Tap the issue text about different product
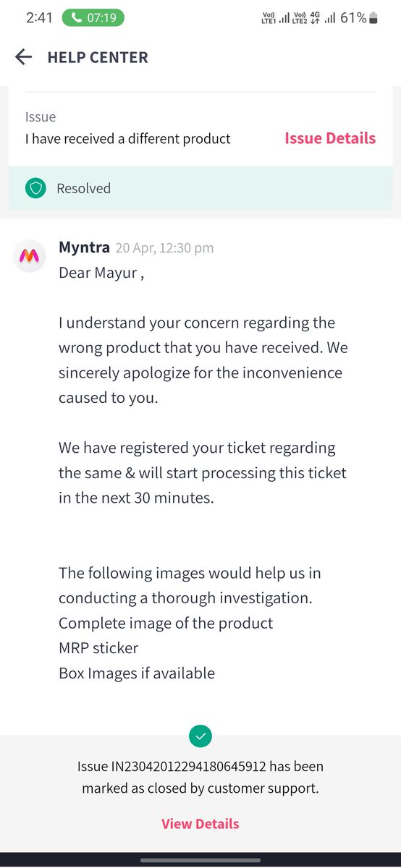Image resolution: width=401 pixels, height=868 pixels. coord(128,138)
